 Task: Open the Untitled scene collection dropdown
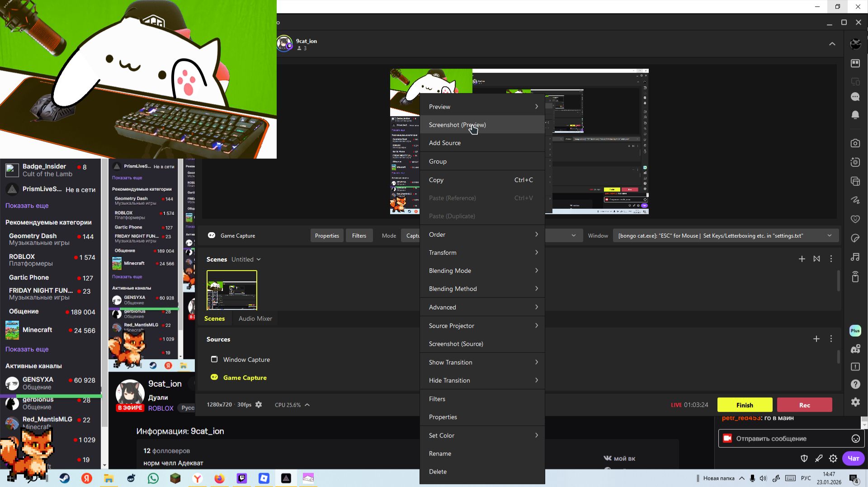(x=246, y=259)
